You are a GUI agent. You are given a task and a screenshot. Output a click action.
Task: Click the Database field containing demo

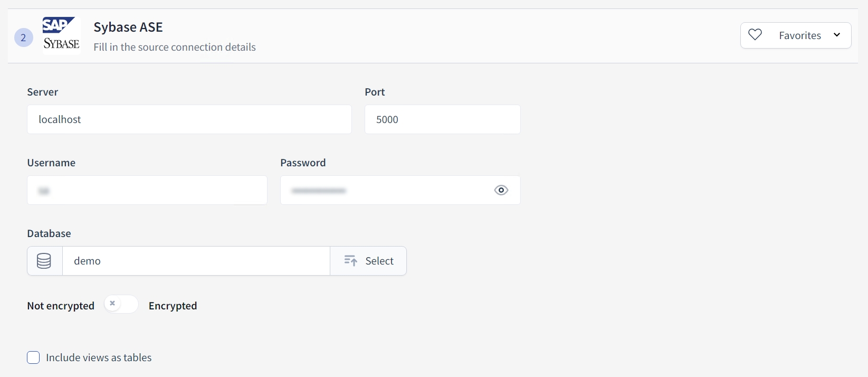coord(196,261)
